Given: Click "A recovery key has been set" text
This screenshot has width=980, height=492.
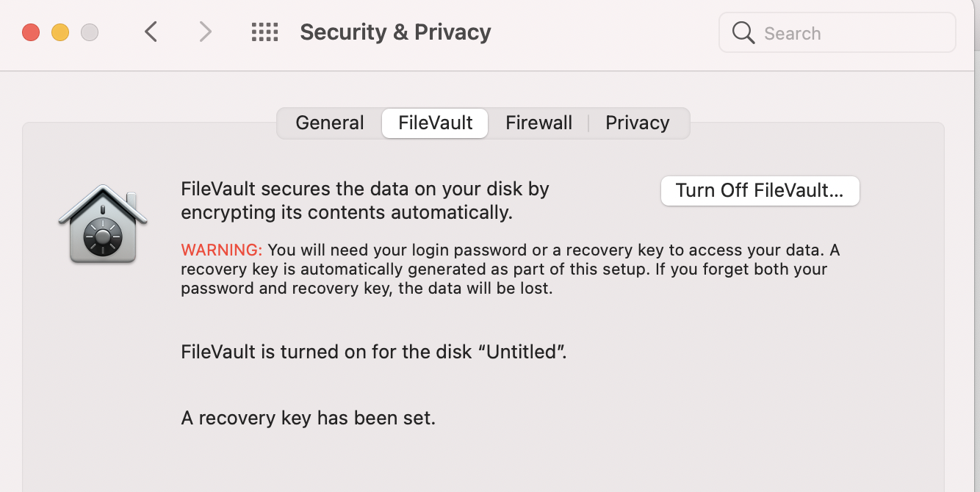Looking at the screenshot, I should coord(309,418).
